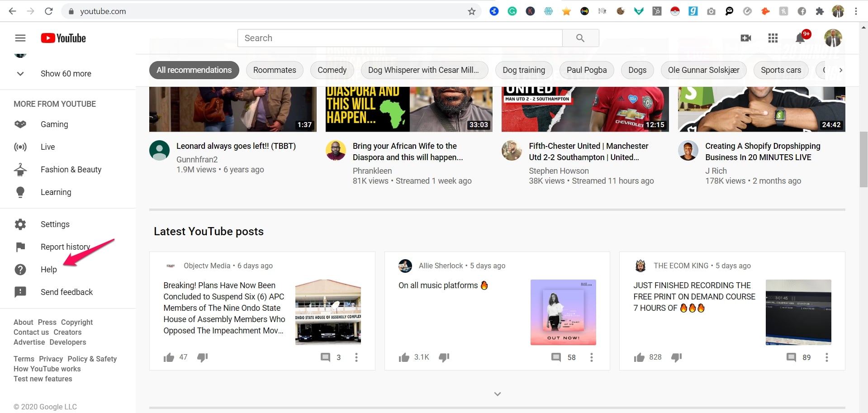
Task: Open the Shopify Dropshipping video thumbnail
Action: click(762, 109)
